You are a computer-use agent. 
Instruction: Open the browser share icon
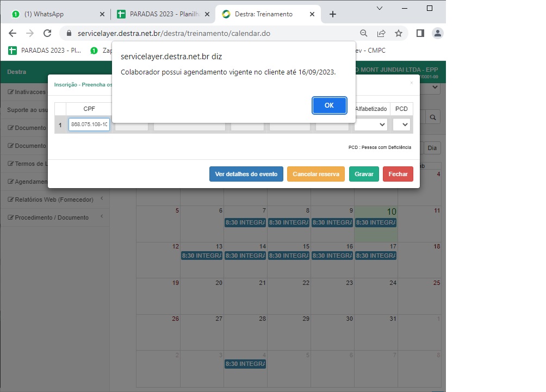point(381,33)
